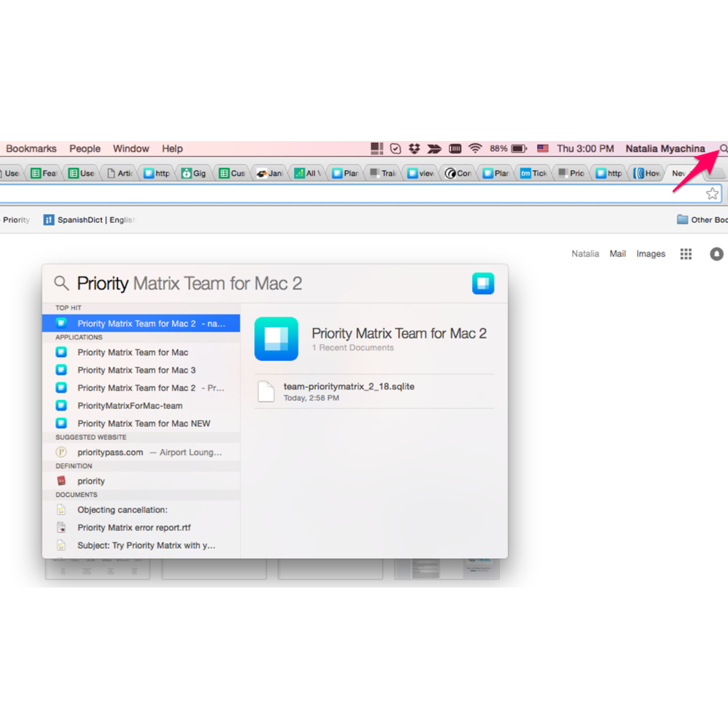Open Spotlight search magnifier in menu bar

(x=723, y=148)
